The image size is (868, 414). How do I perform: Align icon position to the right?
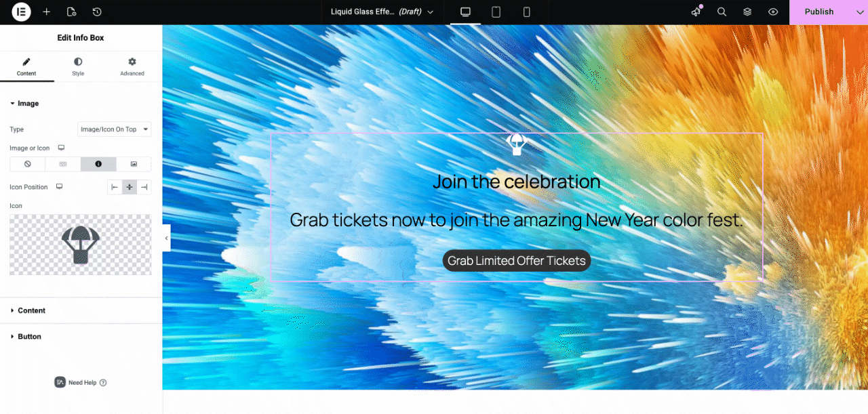coord(144,187)
